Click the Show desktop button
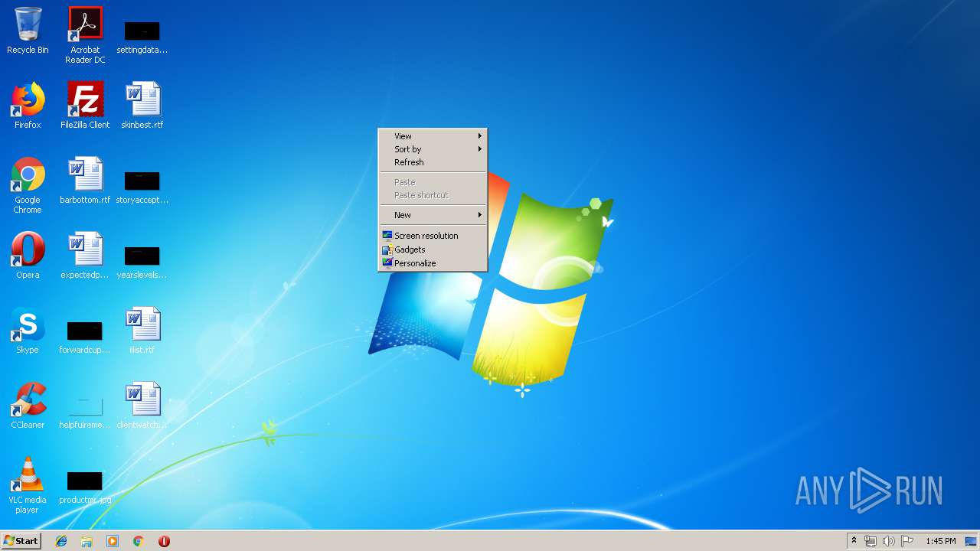 [971, 541]
